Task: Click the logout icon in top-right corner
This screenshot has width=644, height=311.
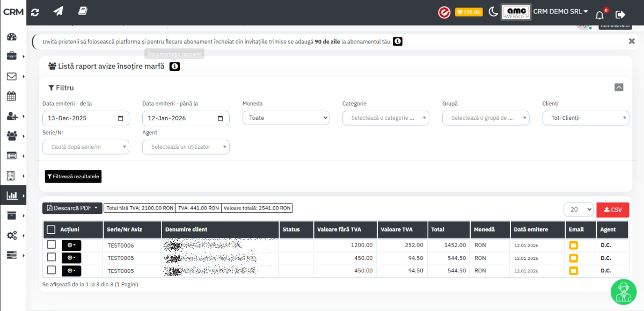Action: coord(620,15)
